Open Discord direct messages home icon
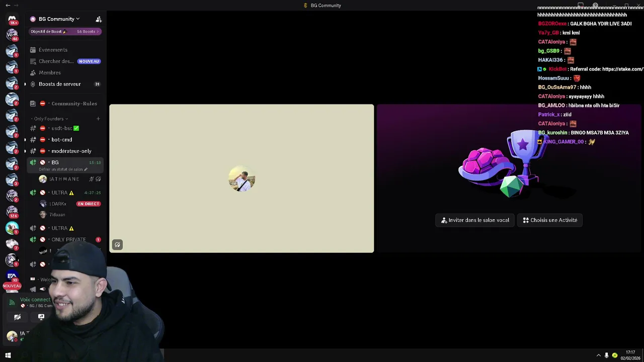Image resolution: width=644 pixels, height=362 pixels. tap(12, 19)
